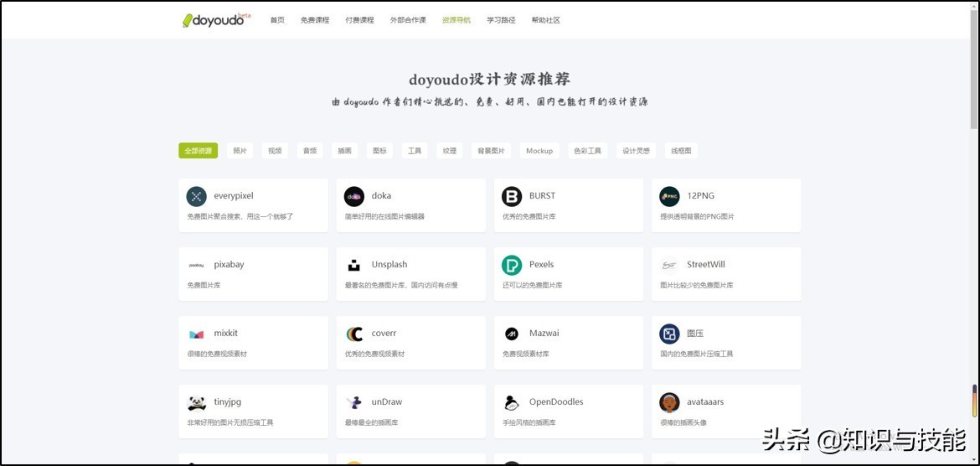
Task: Click the text 手绘风格的插画库
Action: click(x=529, y=423)
